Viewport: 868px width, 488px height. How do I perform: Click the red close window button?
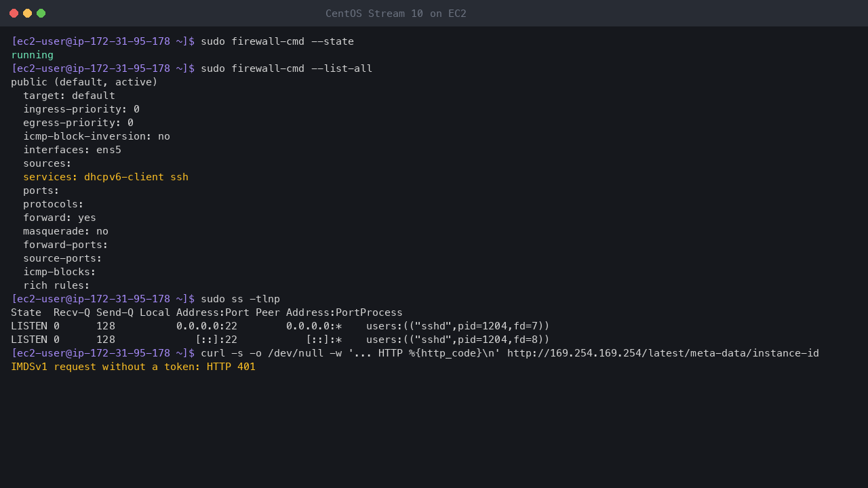tap(14, 14)
